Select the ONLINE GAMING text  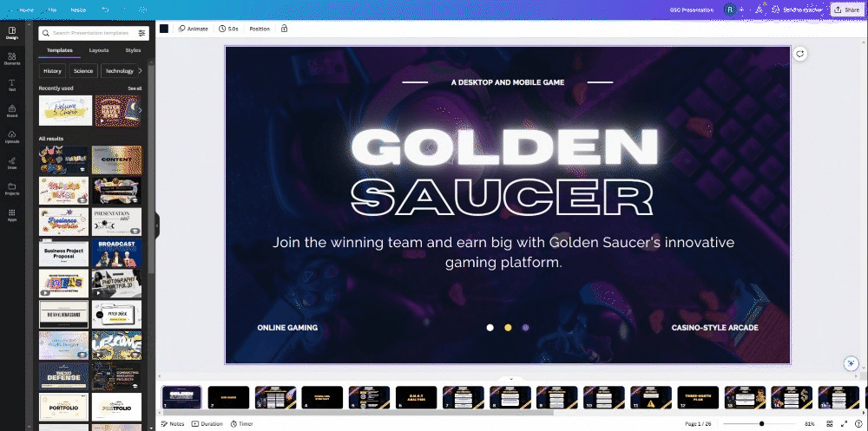pos(287,328)
